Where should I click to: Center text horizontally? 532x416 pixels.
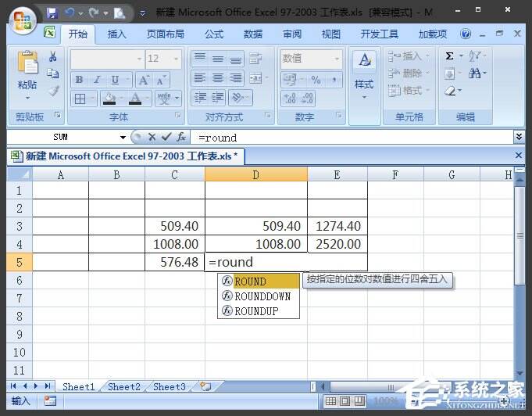click(218, 78)
